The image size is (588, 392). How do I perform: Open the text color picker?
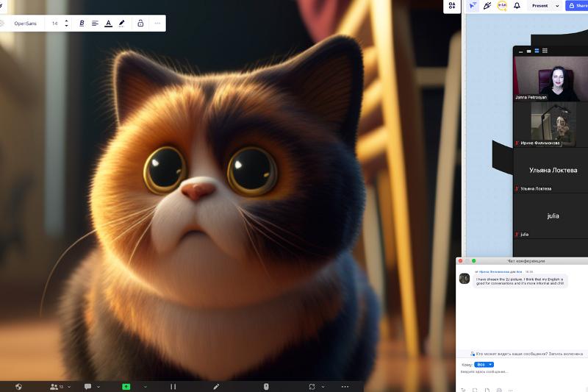108,24
